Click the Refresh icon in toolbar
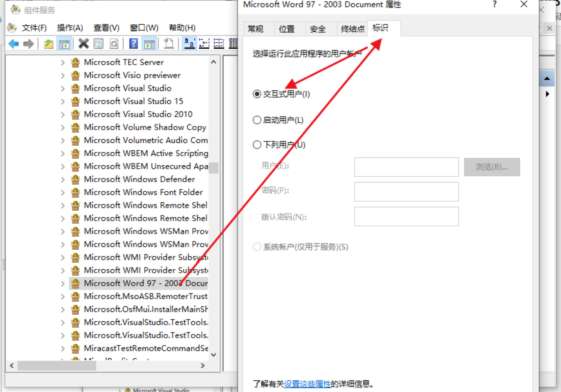The width and height of the screenshot is (561, 392). [x=114, y=44]
